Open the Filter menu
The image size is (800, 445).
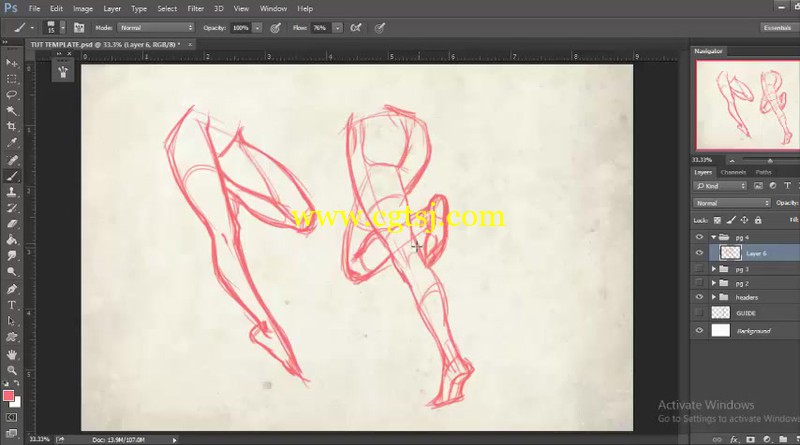[x=195, y=9]
